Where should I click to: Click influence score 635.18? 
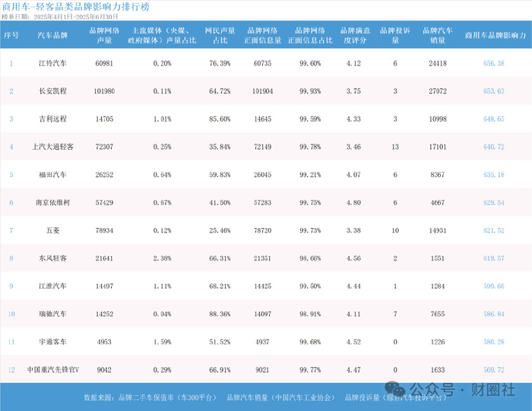pos(494,175)
